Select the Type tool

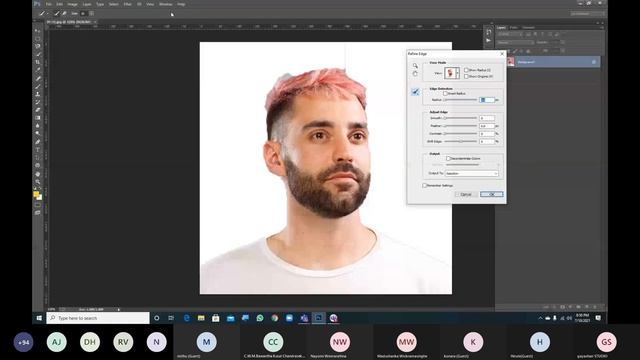(x=38, y=149)
